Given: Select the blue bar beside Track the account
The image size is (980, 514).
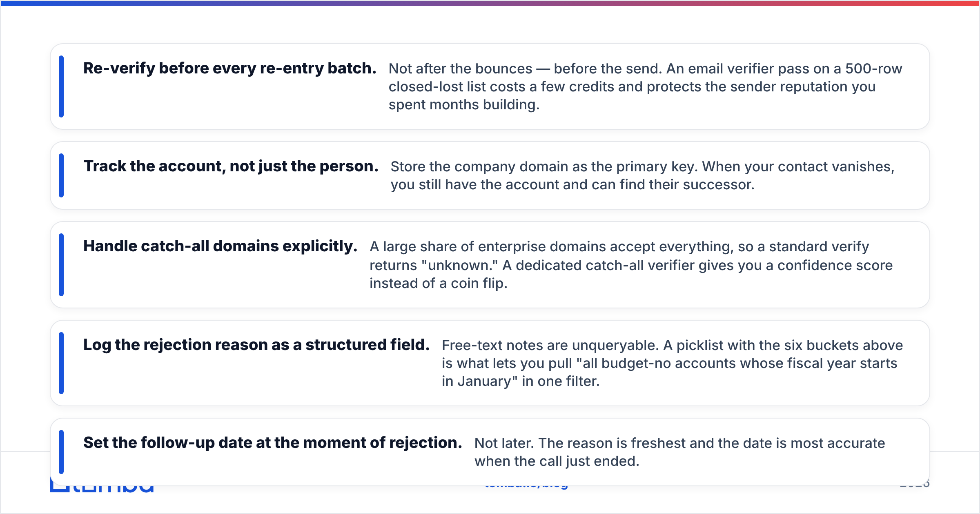Looking at the screenshot, I should pyautogui.click(x=61, y=175).
